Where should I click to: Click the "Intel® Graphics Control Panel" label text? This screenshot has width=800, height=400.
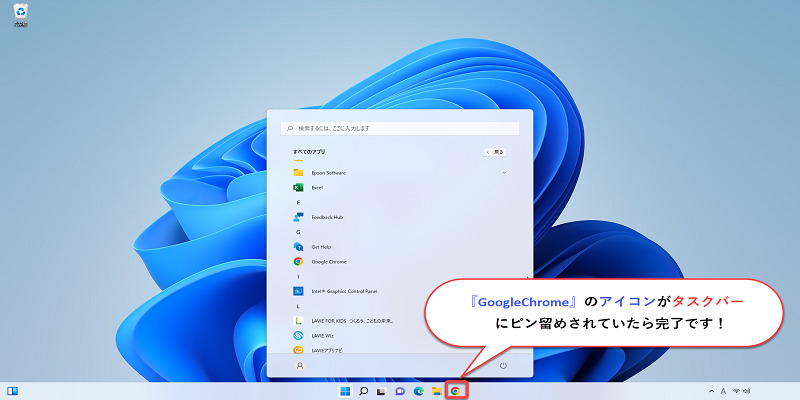[344, 291]
